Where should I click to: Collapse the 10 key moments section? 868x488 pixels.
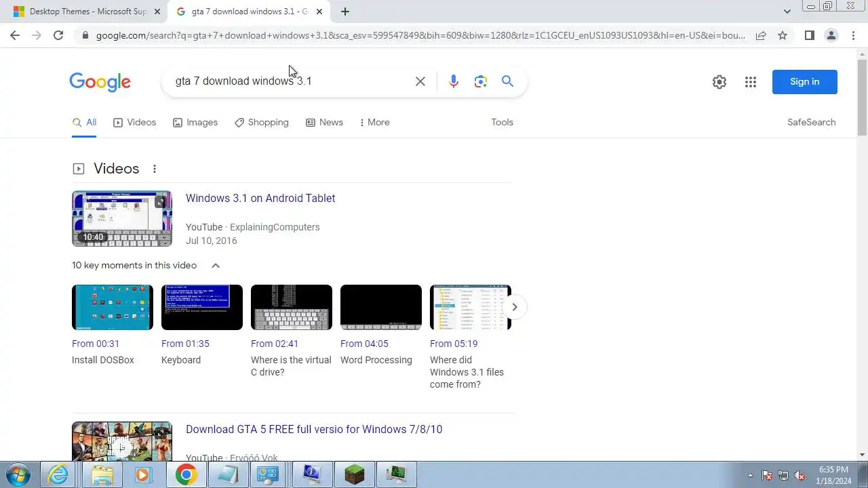[216, 266]
